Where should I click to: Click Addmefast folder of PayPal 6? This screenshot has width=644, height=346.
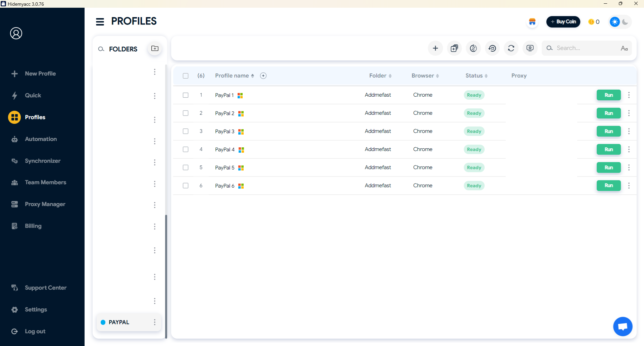pos(378,186)
